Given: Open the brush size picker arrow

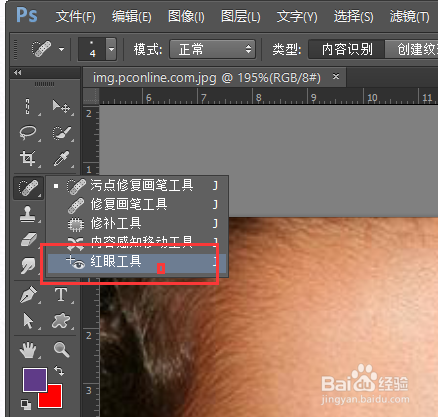Looking at the screenshot, I should click(111, 49).
